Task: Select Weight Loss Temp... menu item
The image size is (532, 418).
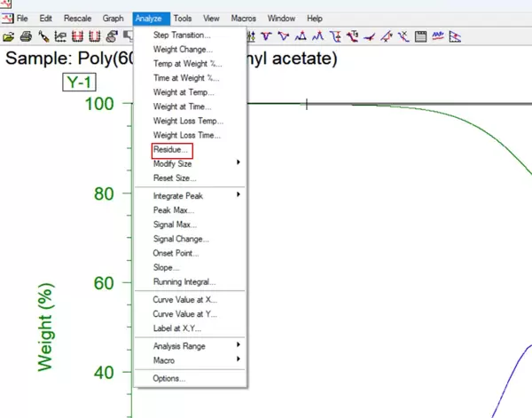Action: click(187, 121)
